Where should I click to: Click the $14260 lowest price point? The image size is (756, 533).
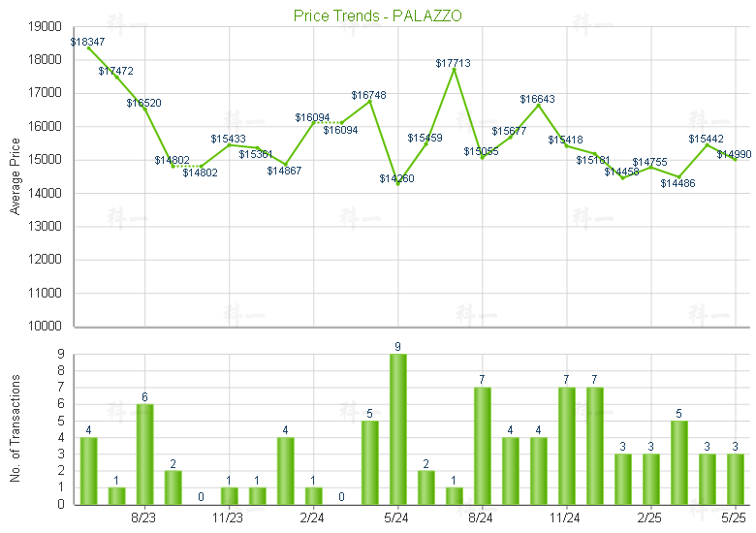397,183
